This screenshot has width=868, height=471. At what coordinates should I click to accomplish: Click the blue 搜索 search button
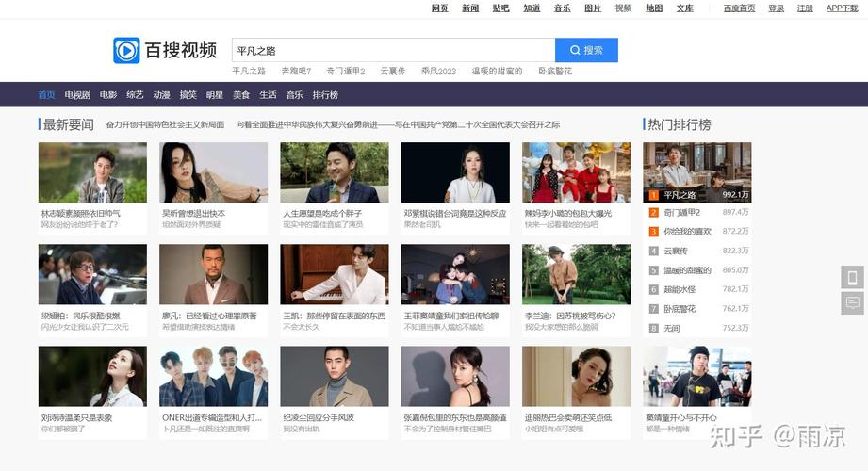point(586,50)
